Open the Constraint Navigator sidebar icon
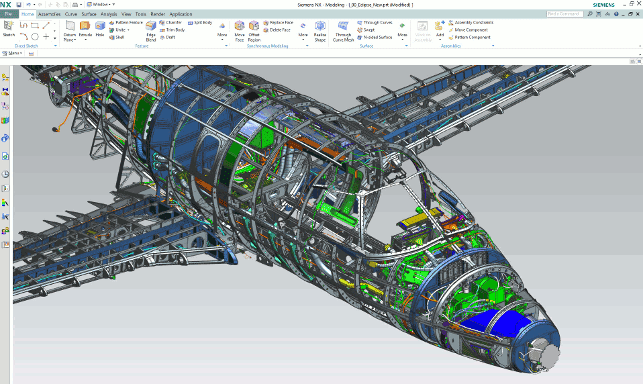Image resolution: width=643 pixels, height=384 pixels. coord(5,91)
